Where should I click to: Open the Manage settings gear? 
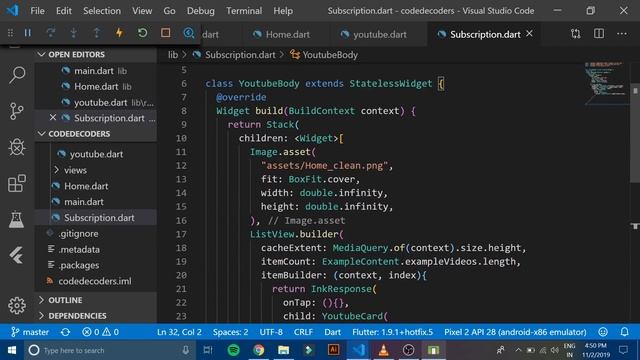pos(17,305)
